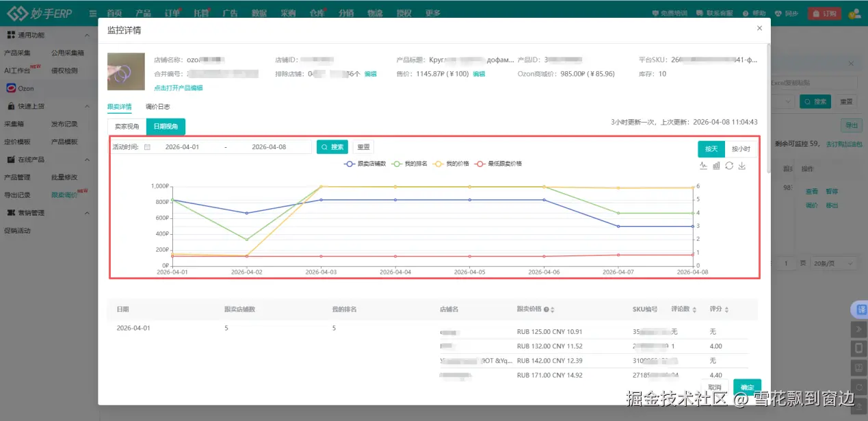Open 首页 in top navigation
The height and width of the screenshot is (421, 868).
pyautogui.click(x=115, y=13)
